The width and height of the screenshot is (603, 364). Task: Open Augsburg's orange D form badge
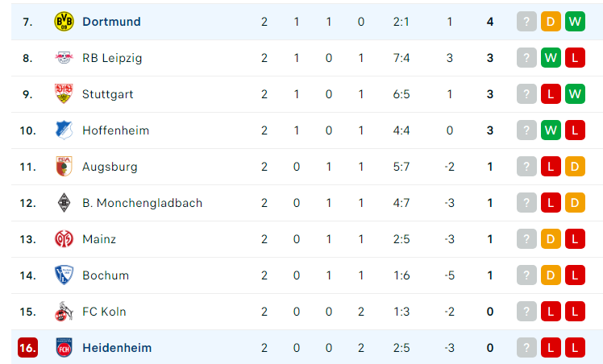coord(575,166)
